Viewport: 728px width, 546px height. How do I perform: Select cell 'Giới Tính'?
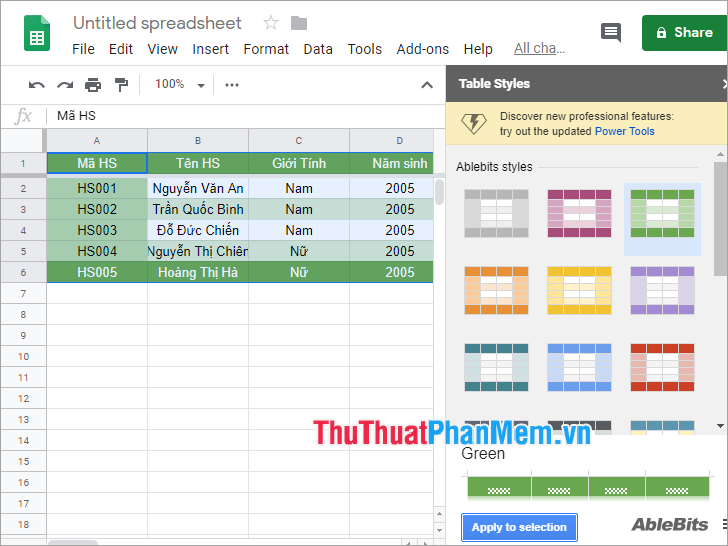coord(299,163)
